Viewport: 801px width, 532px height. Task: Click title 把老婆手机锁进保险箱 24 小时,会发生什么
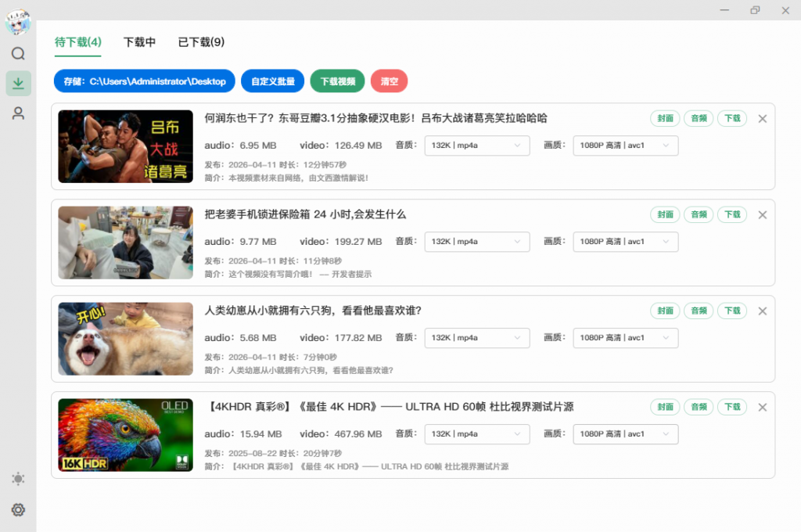[x=305, y=214]
